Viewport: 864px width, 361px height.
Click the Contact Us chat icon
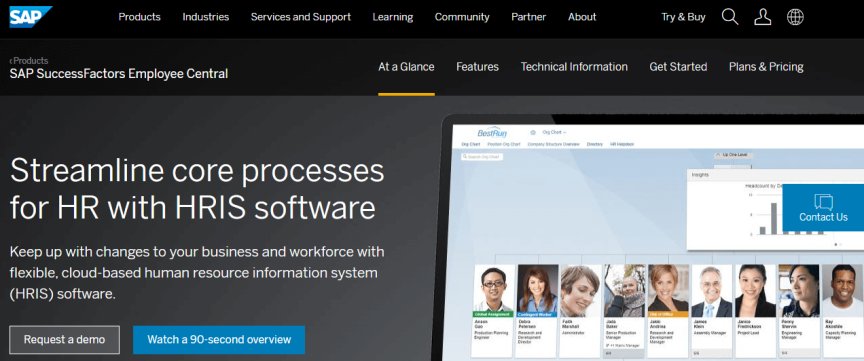(823, 202)
